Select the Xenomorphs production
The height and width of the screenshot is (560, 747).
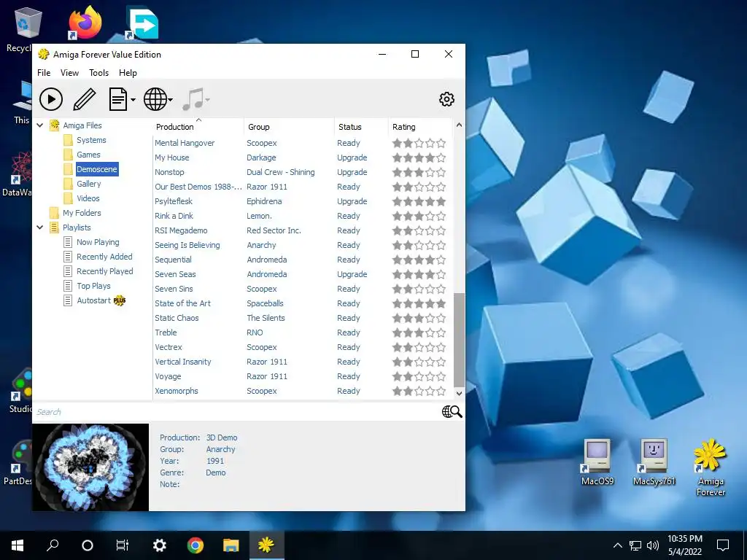tap(177, 391)
